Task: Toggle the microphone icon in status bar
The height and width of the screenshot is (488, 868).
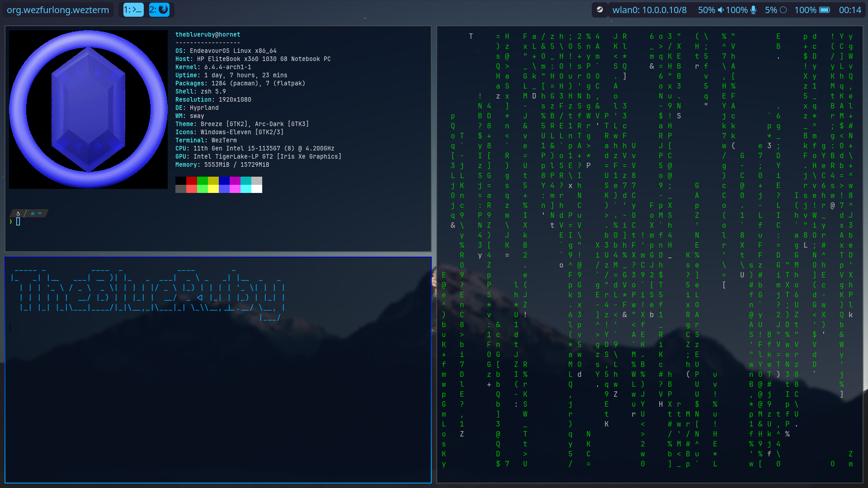Action: 753,10
